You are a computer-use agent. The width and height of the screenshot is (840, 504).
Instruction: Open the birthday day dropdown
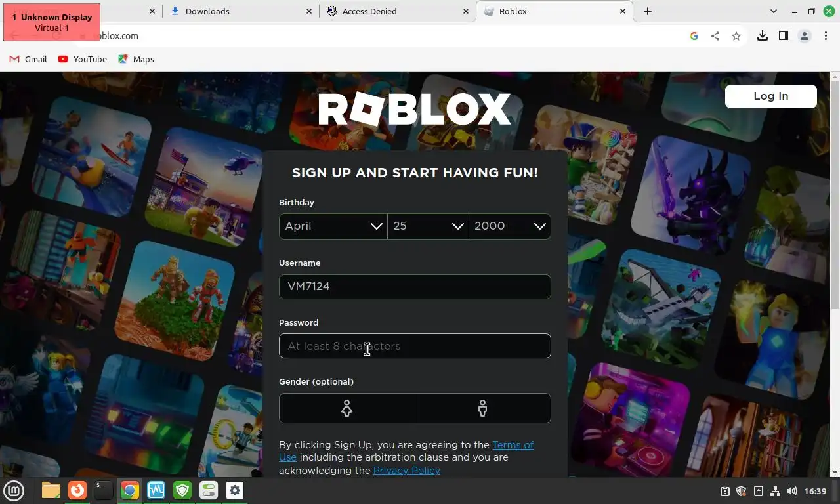[x=428, y=226]
